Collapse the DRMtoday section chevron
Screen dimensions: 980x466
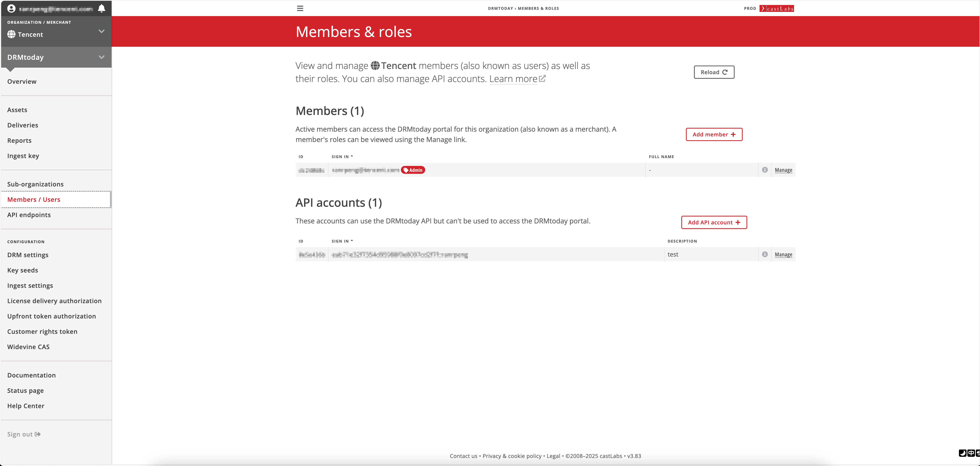(x=101, y=57)
